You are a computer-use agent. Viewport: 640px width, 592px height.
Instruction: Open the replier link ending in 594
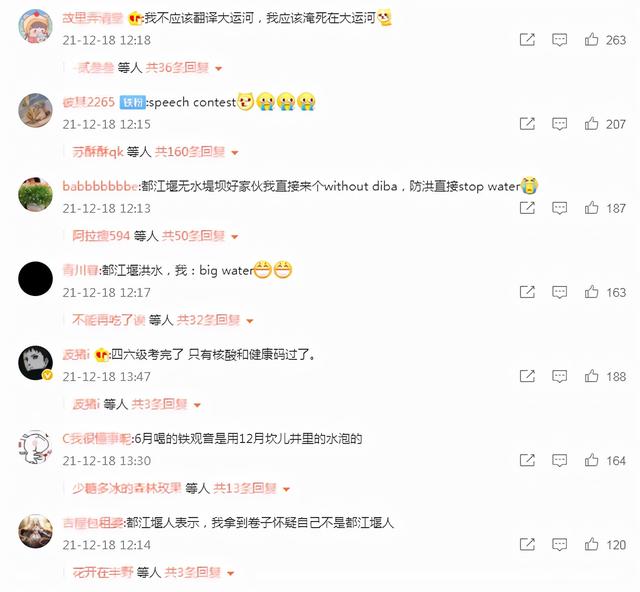click(x=101, y=236)
